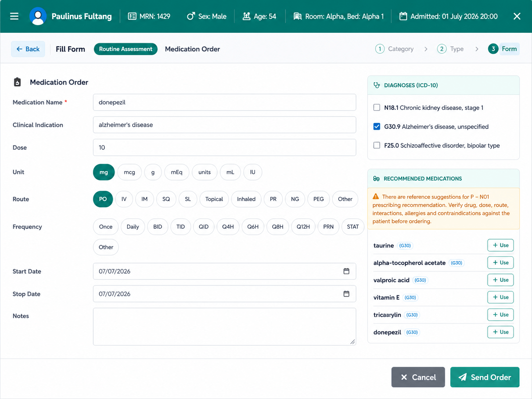Set frequency to Q4H
532x399 pixels.
228,227
